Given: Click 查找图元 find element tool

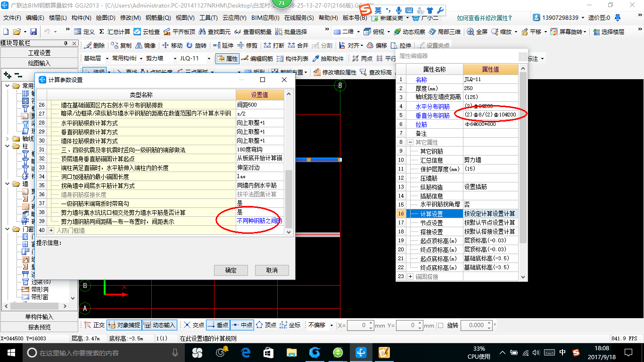Looking at the screenshot, I should click(215, 32).
